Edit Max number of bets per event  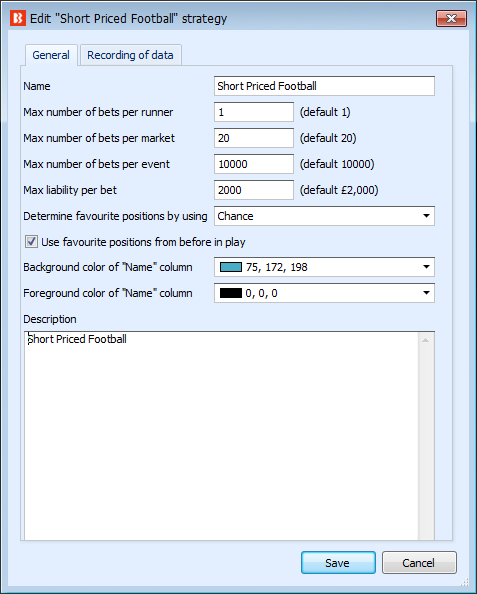254,164
